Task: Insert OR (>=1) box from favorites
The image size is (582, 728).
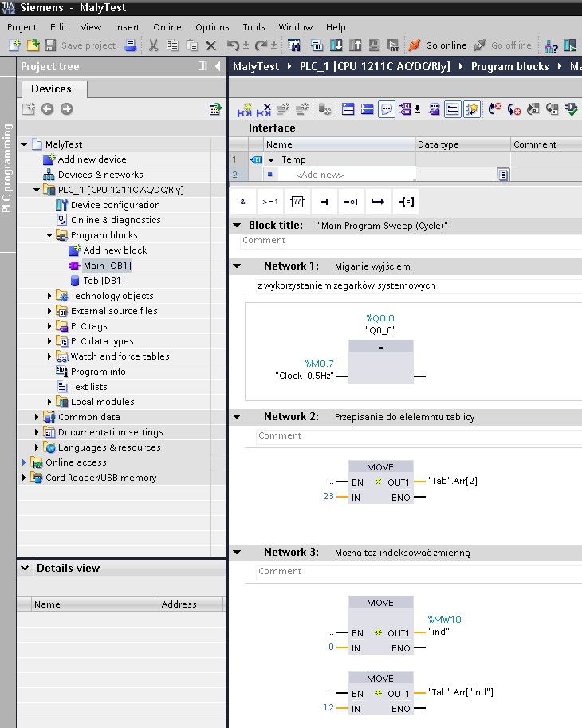Action: coord(269,202)
